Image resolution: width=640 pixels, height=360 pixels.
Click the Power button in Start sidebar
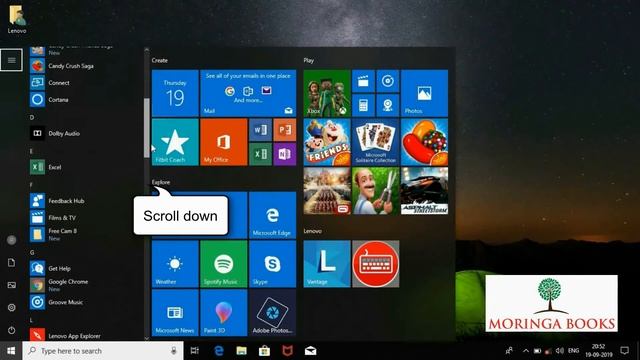click(x=11, y=330)
